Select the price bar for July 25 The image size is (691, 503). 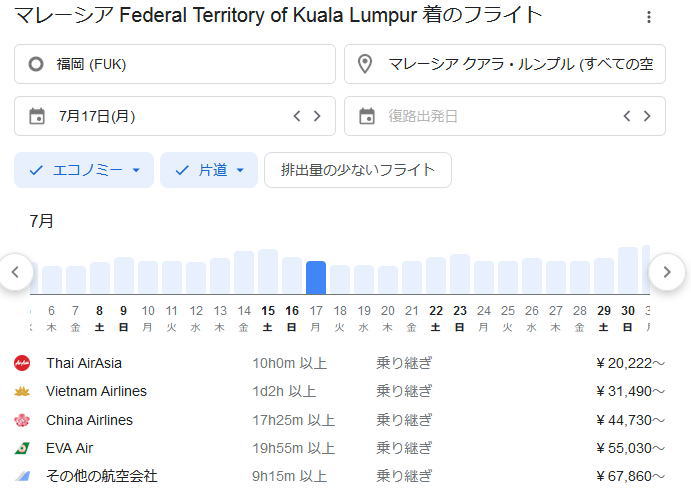(x=508, y=278)
